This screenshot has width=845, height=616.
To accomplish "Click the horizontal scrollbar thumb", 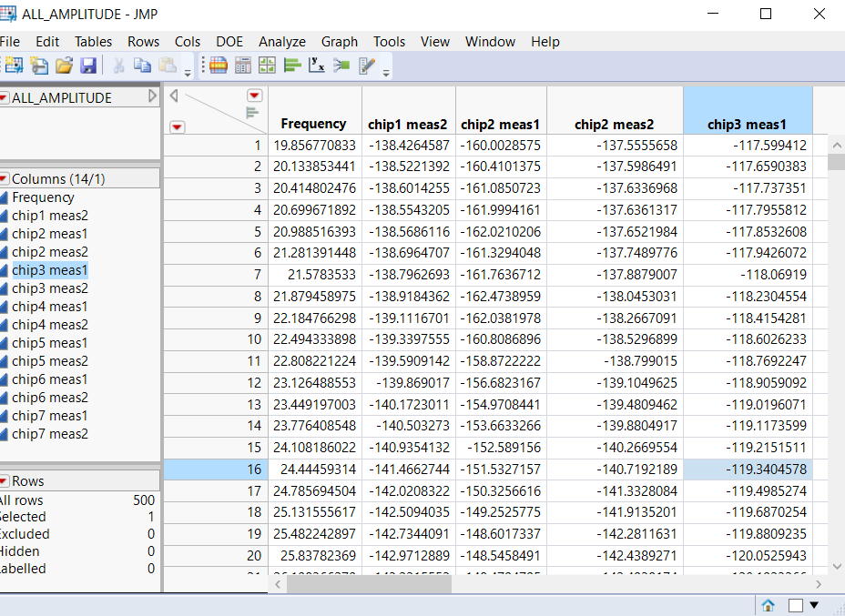I will pos(369,584).
